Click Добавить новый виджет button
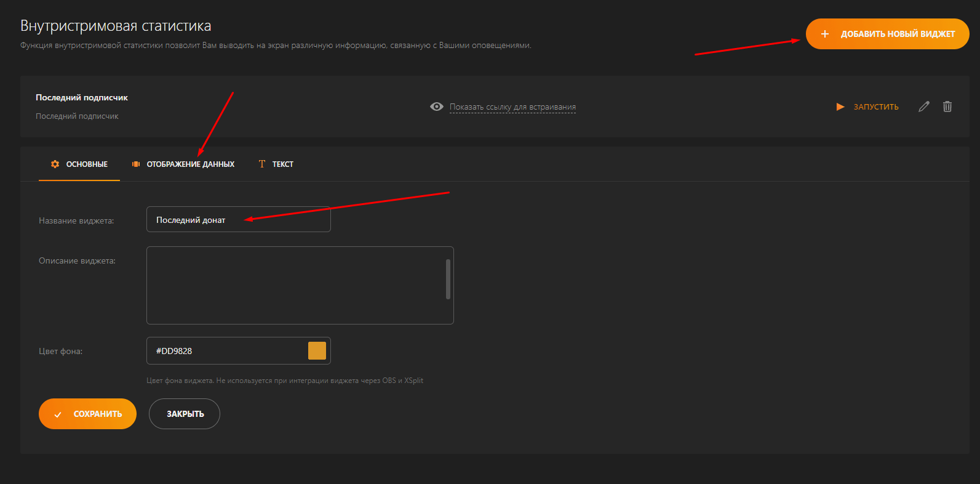The height and width of the screenshot is (484, 980). coord(887,34)
